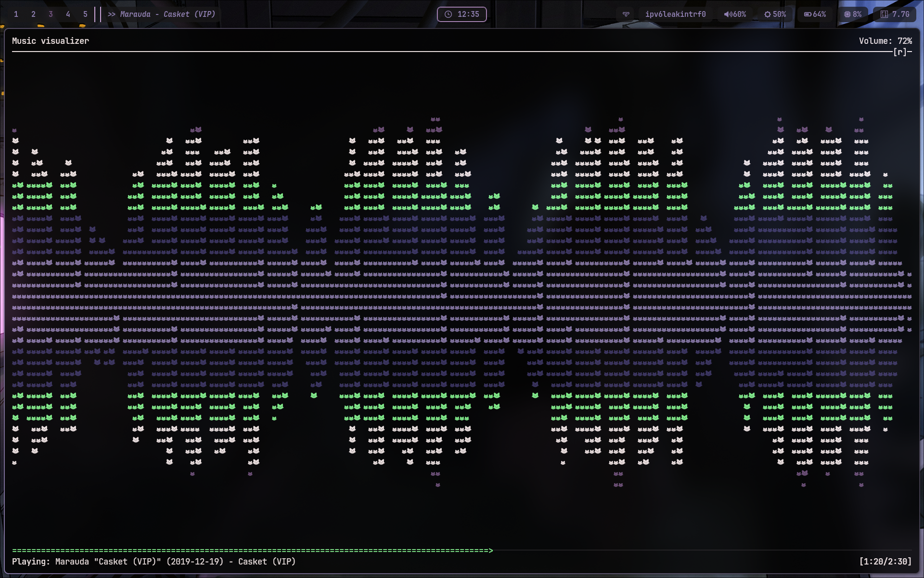
Task: Switch to workspace 2
Action: coord(33,14)
